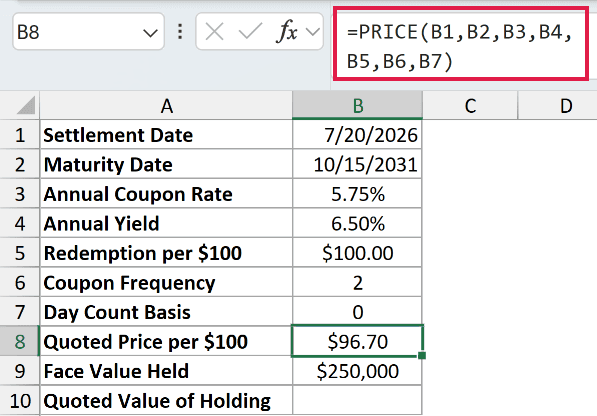
Task: Click the Enter checkmark icon in formula bar
Action: pos(250,31)
